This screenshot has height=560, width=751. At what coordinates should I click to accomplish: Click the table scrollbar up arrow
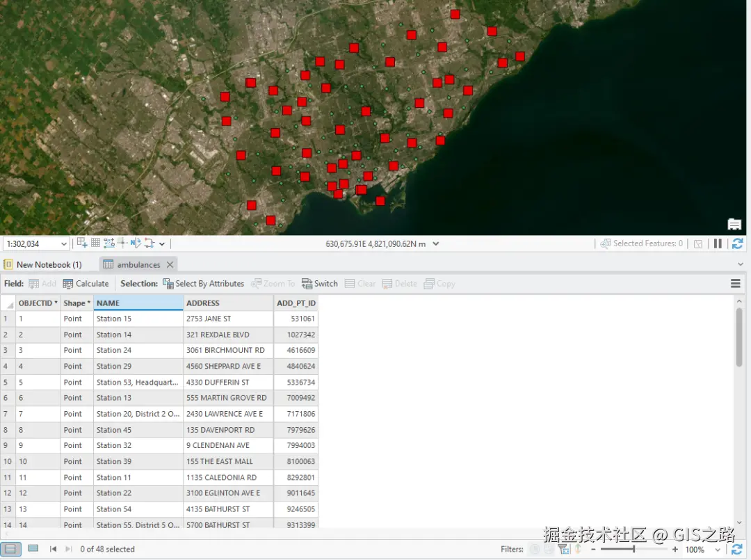point(739,301)
